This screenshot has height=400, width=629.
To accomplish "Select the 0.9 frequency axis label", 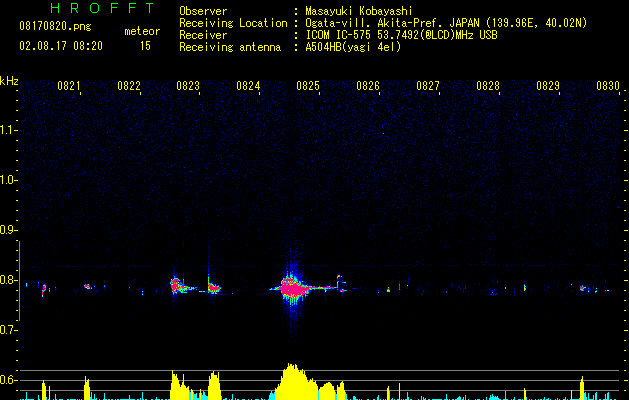I will pyautogui.click(x=9, y=230).
